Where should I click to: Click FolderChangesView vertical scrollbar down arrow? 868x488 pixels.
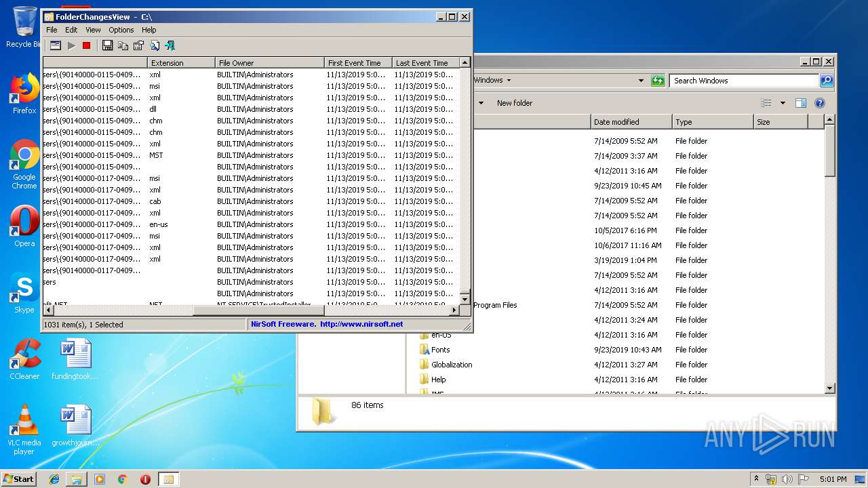pyautogui.click(x=465, y=299)
